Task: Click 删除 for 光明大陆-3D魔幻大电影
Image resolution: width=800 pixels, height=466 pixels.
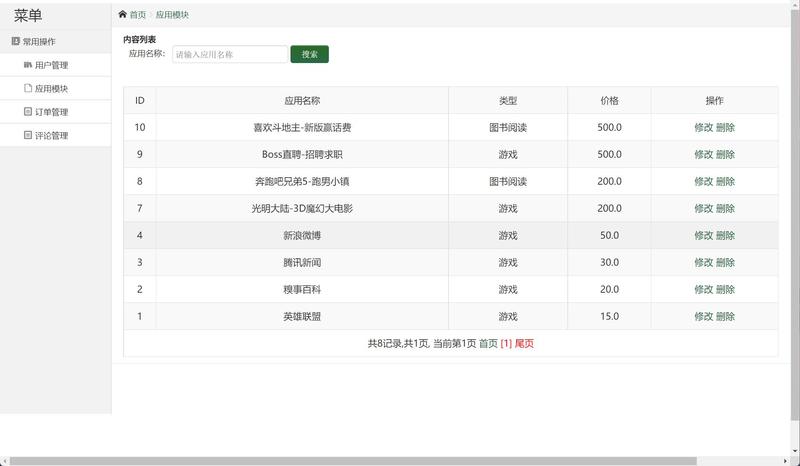Action: (726, 209)
